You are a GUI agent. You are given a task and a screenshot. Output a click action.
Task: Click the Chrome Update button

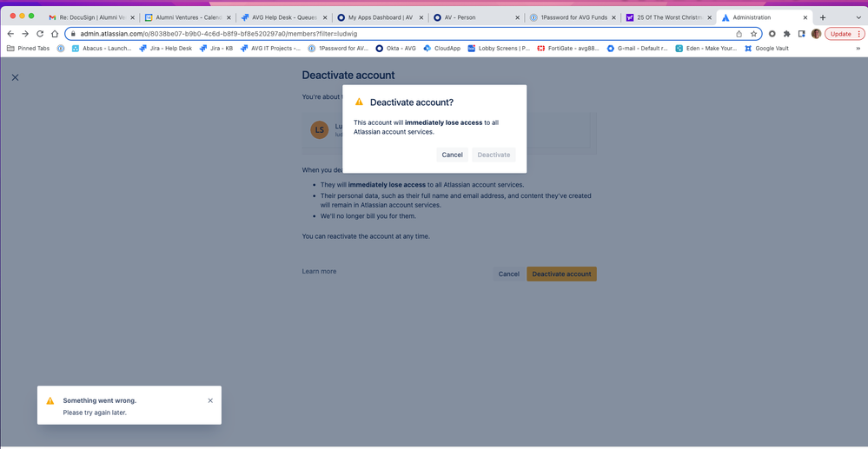coord(844,34)
